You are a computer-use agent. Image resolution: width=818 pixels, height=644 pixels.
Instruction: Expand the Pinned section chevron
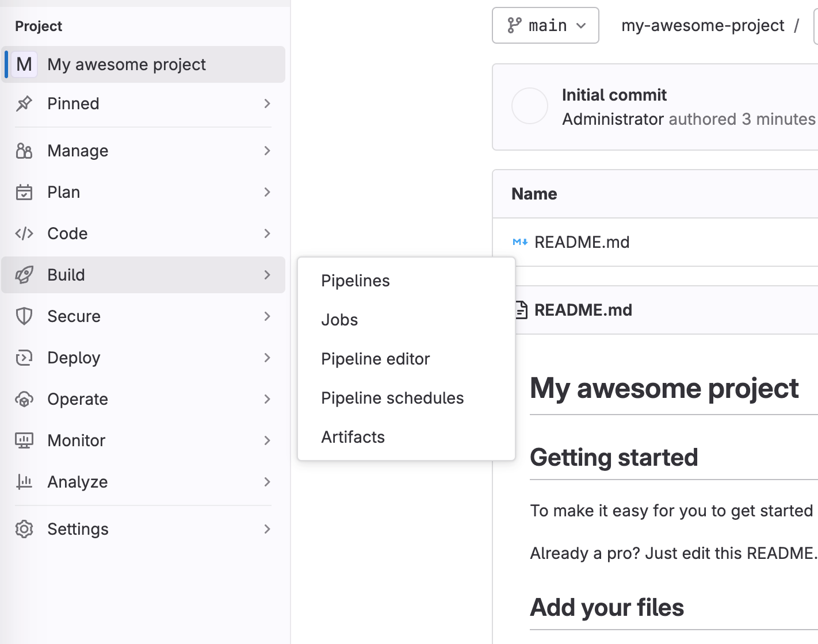coord(267,103)
